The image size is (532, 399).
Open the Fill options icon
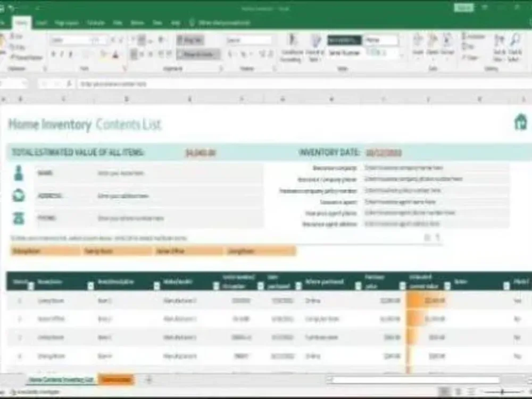(x=468, y=46)
